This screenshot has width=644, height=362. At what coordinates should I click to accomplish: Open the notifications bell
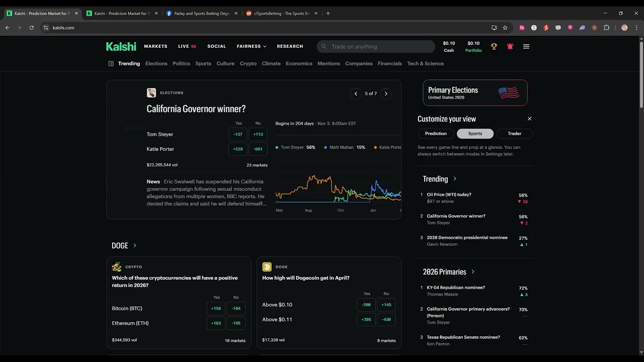510,46
